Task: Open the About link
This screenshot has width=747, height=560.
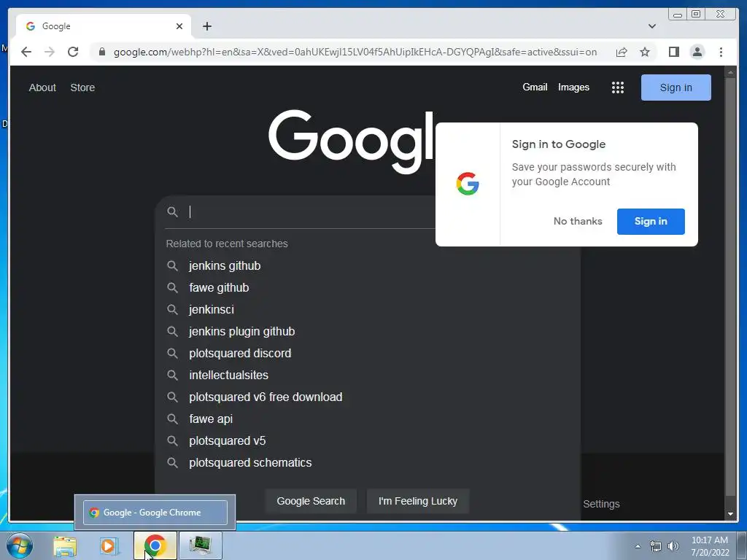Action: pyautogui.click(x=42, y=87)
